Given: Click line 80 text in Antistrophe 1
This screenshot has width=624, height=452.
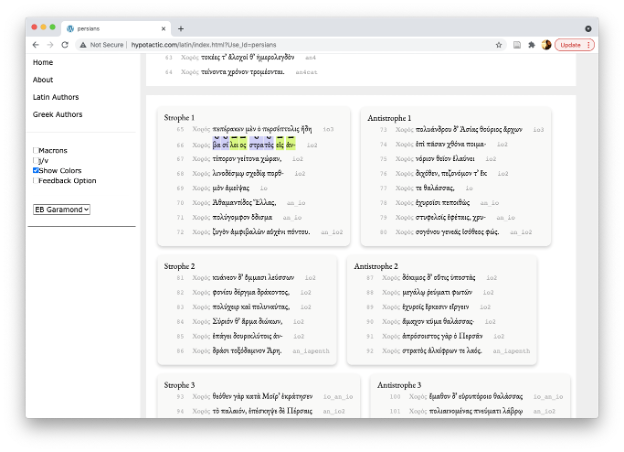Looking at the screenshot, I should (457, 232).
